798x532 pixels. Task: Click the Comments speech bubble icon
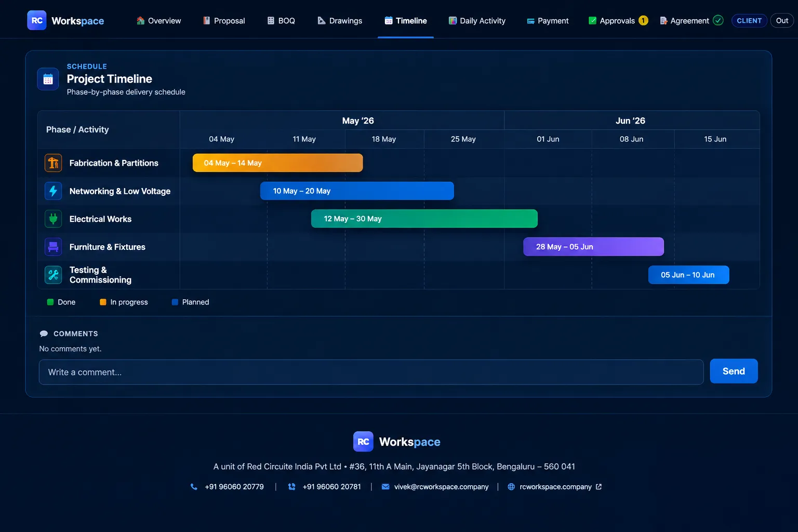pyautogui.click(x=44, y=334)
